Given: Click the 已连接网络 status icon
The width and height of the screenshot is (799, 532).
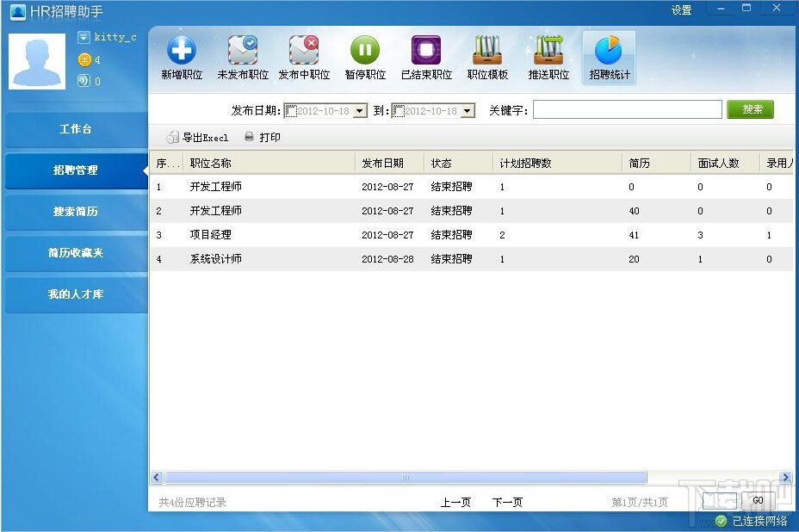Looking at the screenshot, I should coord(721,521).
